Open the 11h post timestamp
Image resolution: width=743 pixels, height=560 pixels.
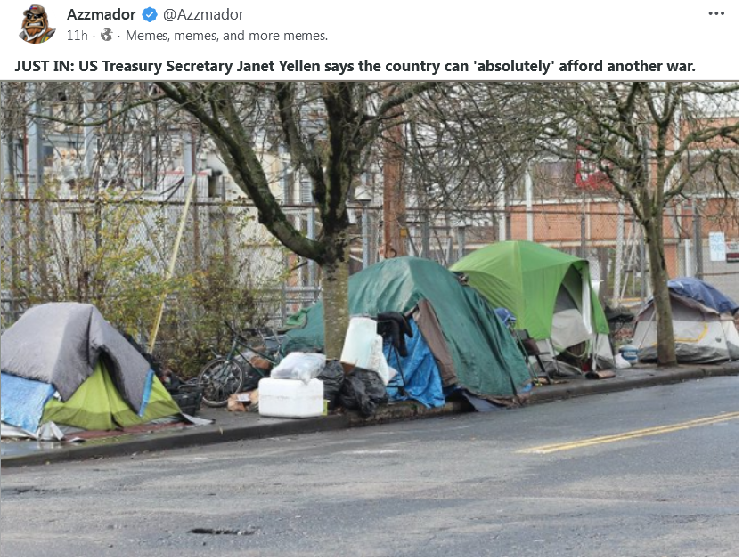click(78, 36)
